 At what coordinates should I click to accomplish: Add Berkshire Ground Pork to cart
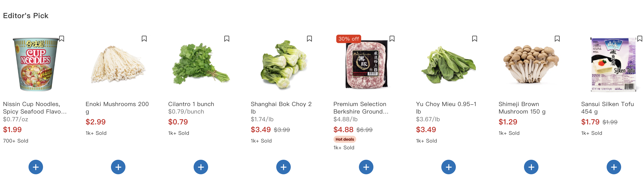[x=366, y=167]
